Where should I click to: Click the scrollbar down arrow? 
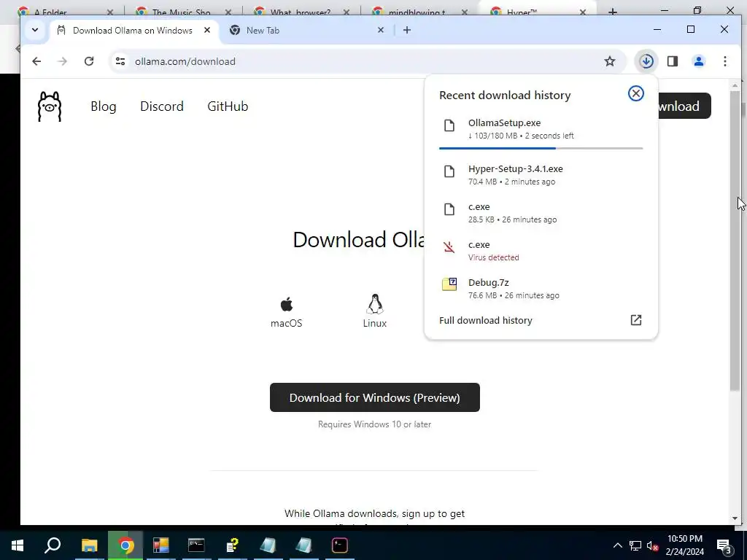coord(735,518)
